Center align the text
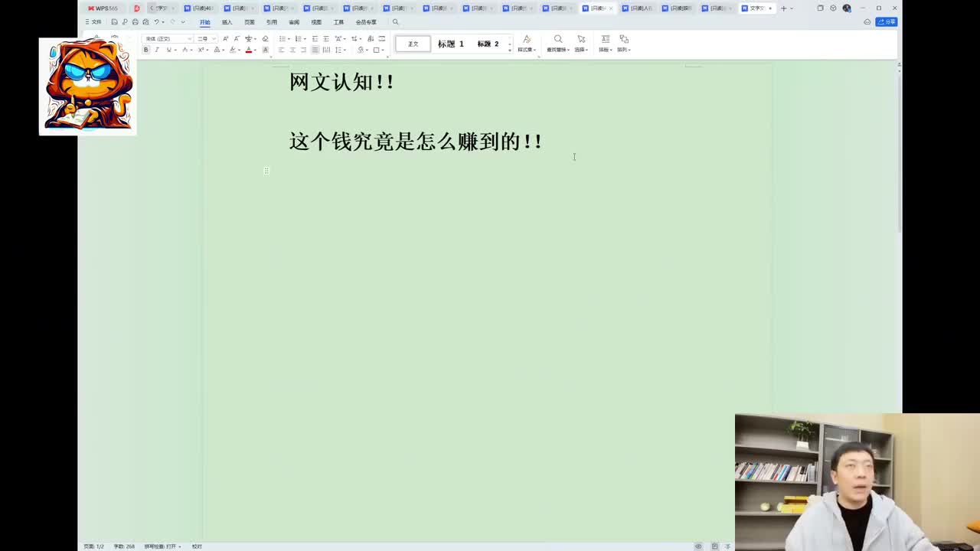The width and height of the screenshot is (980, 551). [292, 50]
